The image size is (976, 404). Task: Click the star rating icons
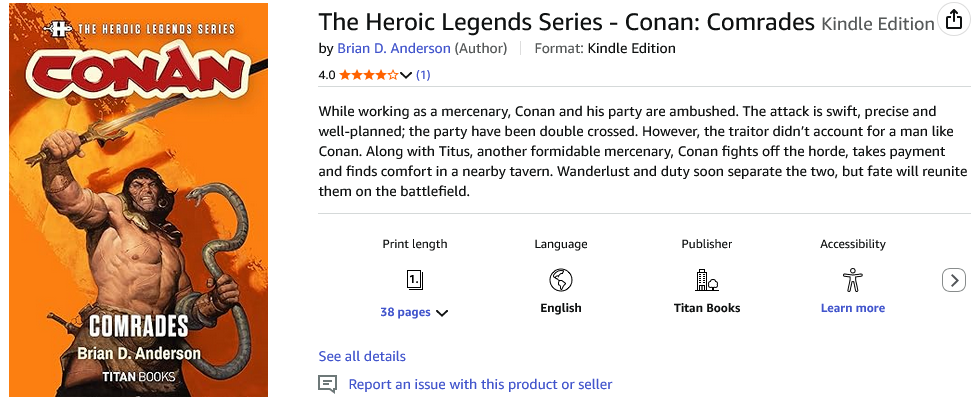pyautogui.click(x=368, y=75)
